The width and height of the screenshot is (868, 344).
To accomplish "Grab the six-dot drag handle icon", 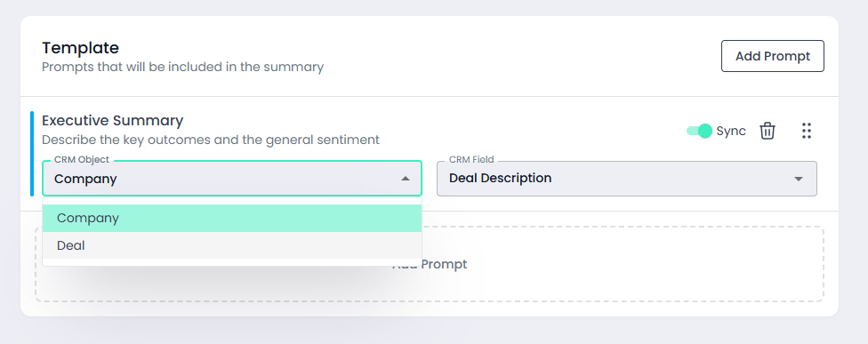I will [806, 131].
